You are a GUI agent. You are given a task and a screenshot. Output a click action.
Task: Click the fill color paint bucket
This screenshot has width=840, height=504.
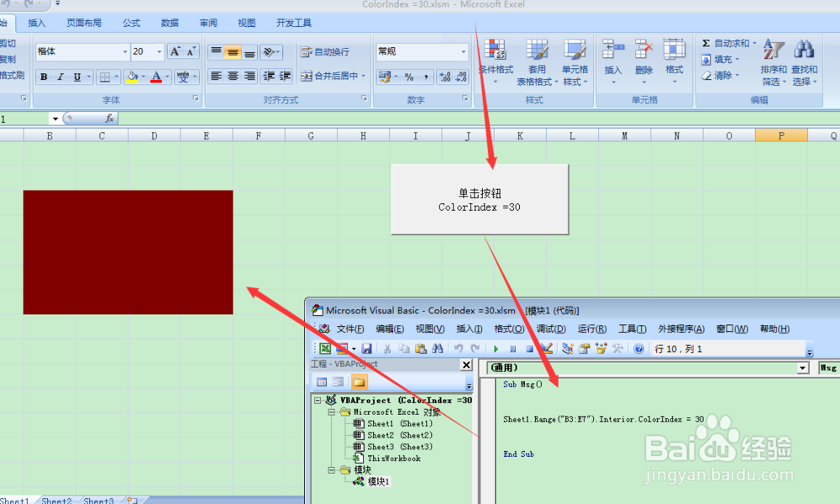(x=133, y=76)
